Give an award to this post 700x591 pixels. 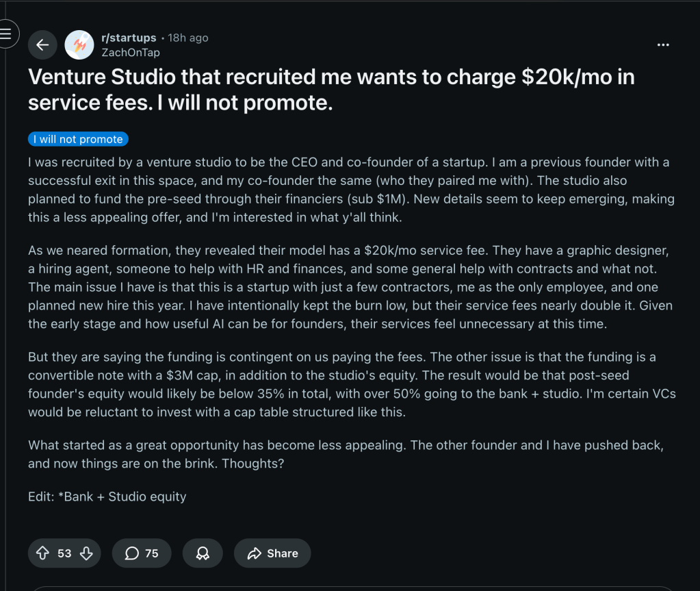click(x=203, y=553)
